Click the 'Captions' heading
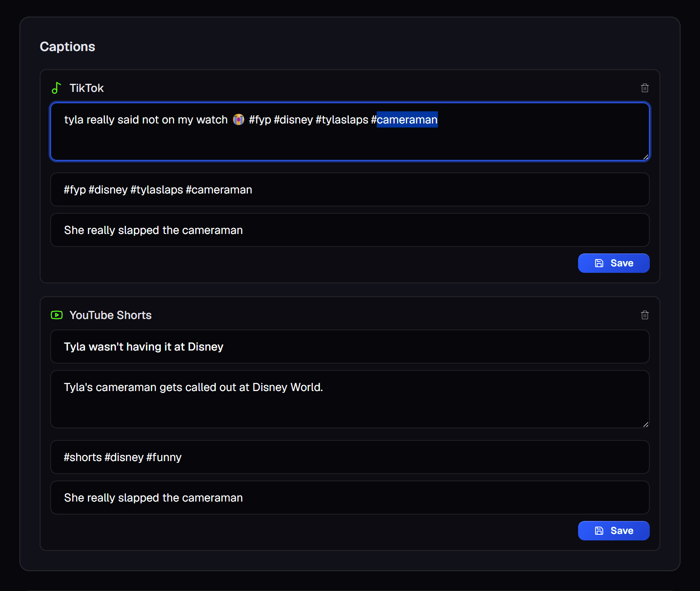The image size is (700, 591). [68, 47]
